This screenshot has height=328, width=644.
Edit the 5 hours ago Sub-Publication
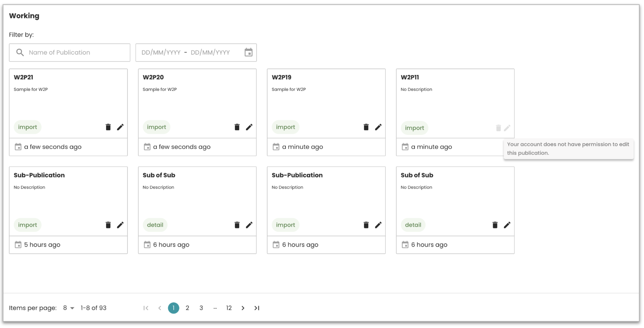coord(120,225)
